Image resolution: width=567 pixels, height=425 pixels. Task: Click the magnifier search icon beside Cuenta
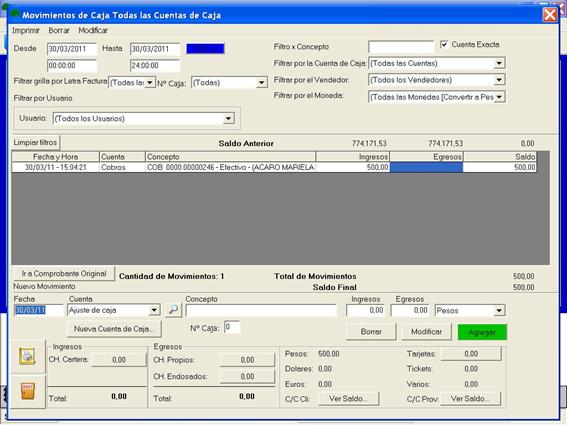coord(173,310)
